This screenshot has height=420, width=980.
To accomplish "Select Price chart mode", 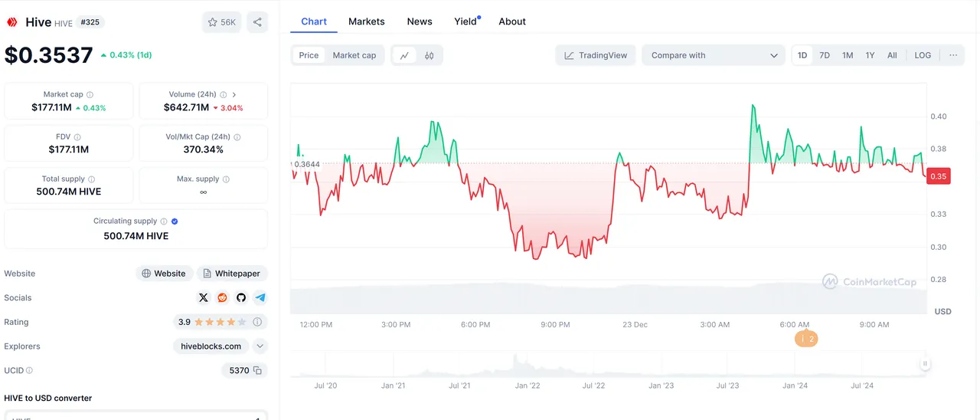I will point(309,55).
